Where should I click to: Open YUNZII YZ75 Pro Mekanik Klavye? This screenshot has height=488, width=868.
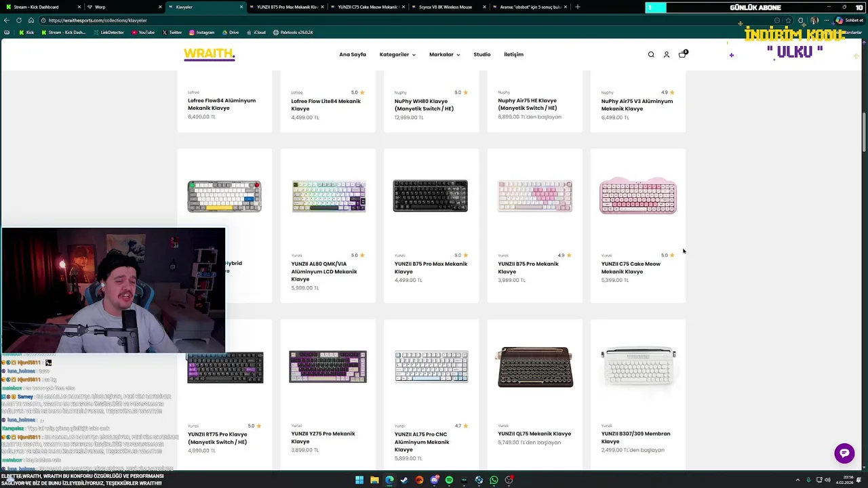click(x=323, y=438)
